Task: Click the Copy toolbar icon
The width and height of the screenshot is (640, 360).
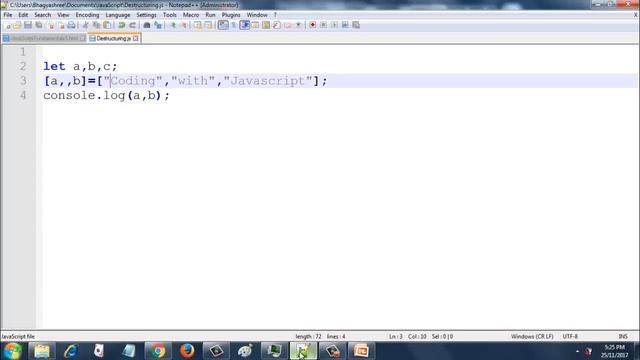Action: click(96, 25)
